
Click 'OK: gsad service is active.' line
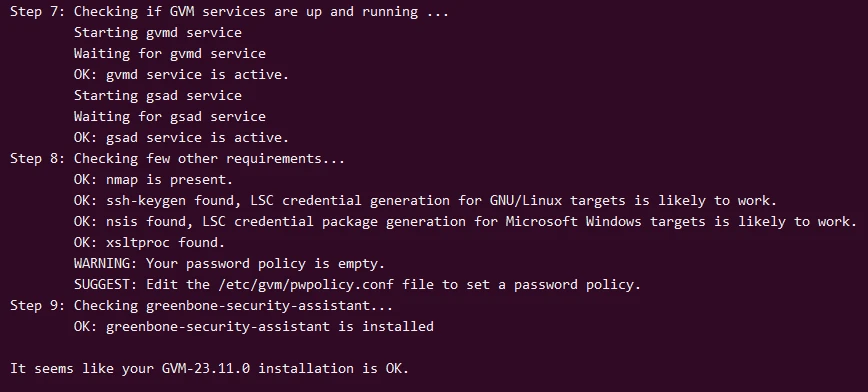(x=182, y=138)
